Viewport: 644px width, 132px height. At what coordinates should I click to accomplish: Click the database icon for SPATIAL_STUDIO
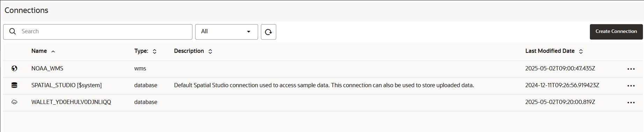14,85
